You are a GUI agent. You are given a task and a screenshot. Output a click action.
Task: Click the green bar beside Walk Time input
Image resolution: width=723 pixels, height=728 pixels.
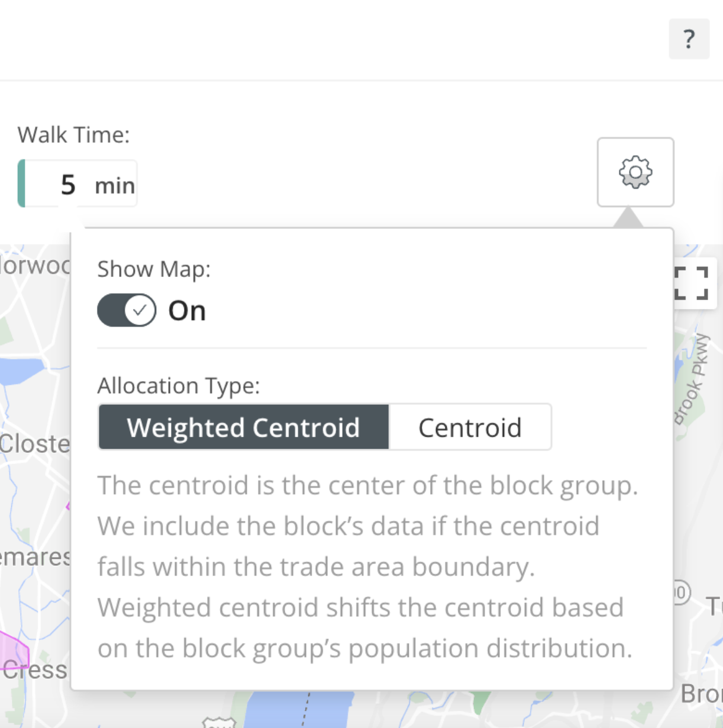[x=21, y=183]
